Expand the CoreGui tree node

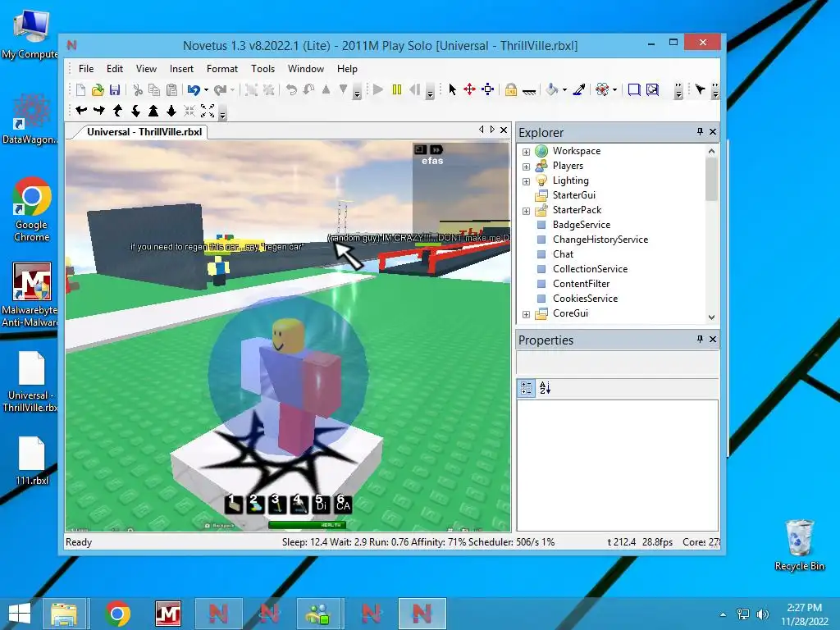tap(526, 314)
